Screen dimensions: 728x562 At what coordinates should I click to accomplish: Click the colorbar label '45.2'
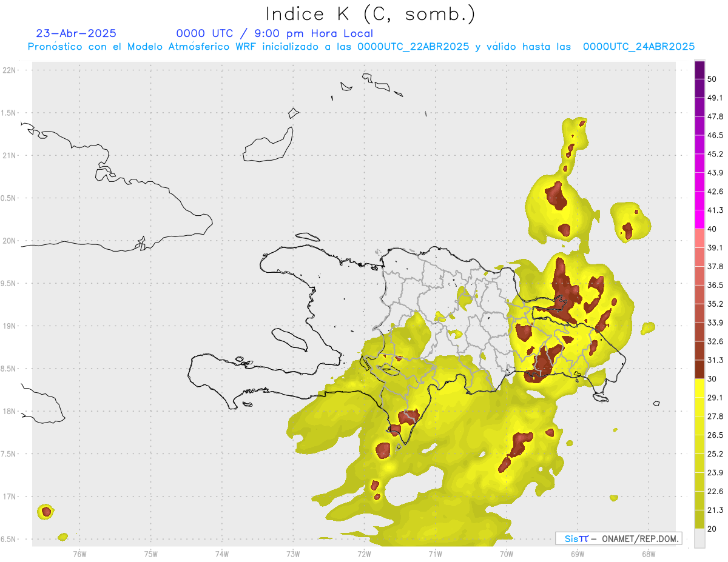point(715,154)
